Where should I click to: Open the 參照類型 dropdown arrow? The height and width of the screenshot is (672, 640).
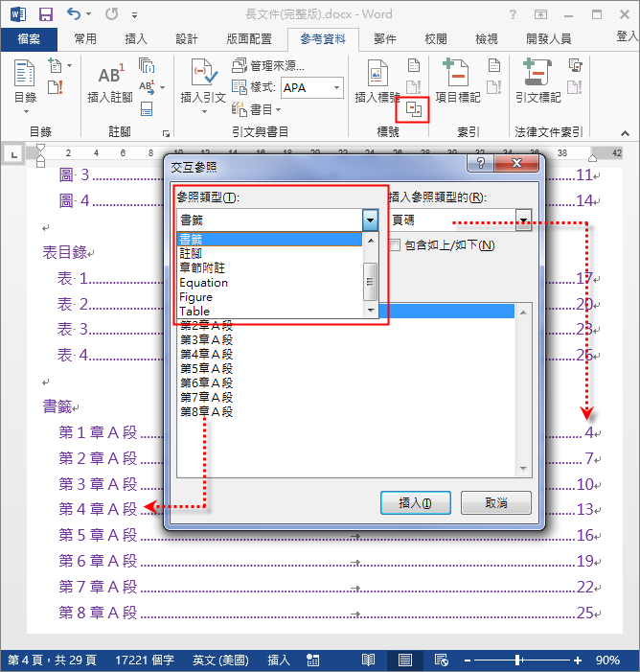click(370, 220)
